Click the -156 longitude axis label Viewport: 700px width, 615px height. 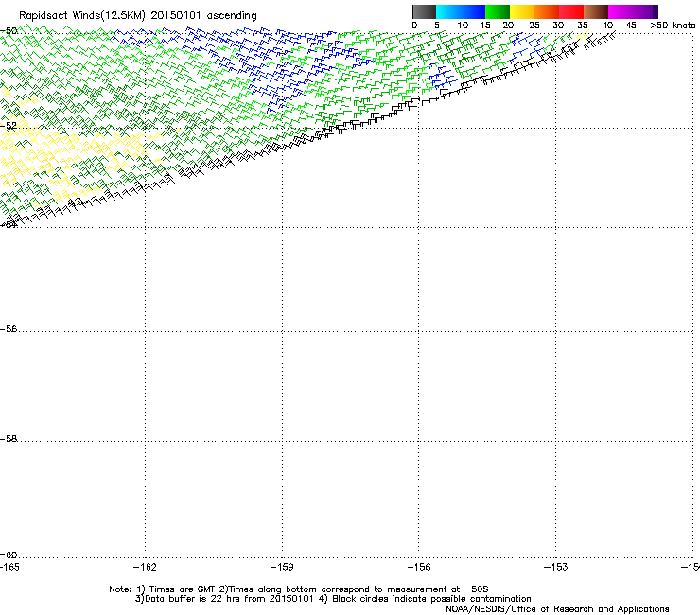419,567
